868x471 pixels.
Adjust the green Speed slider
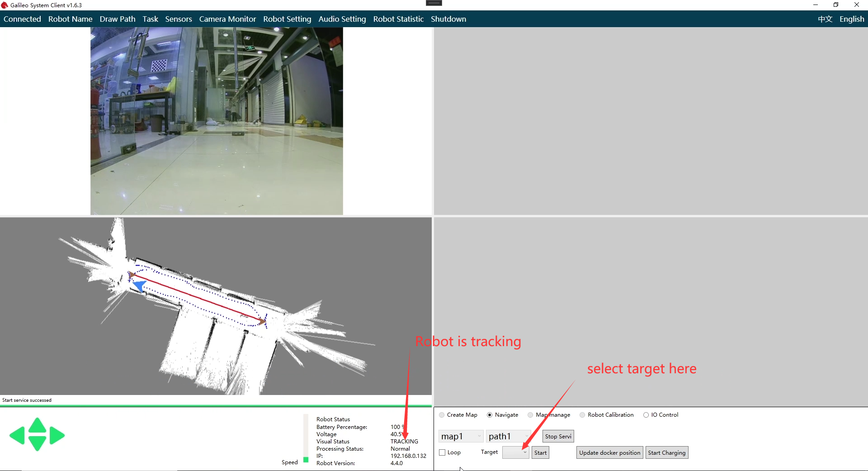click(x=306, y=459)
